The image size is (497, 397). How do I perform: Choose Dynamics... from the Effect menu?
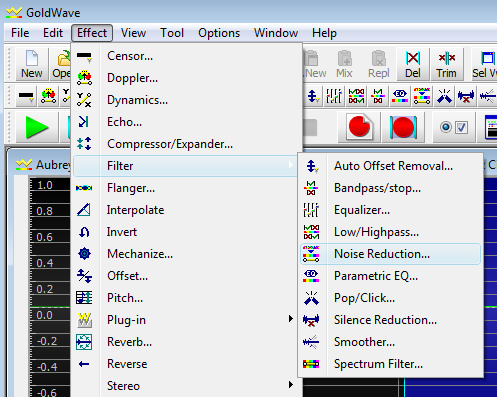[187, 100]
